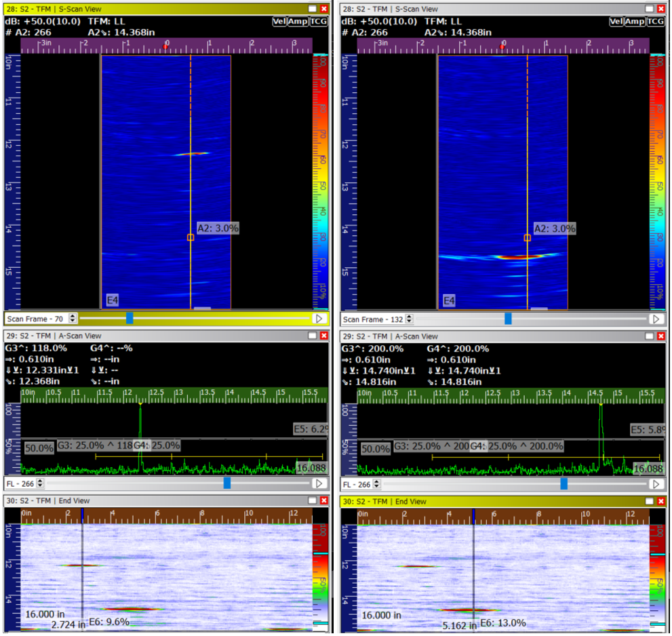Select gate label G3: 25.0% ^ 200
This screenshot has height=636, width=672.
(431, 446)
